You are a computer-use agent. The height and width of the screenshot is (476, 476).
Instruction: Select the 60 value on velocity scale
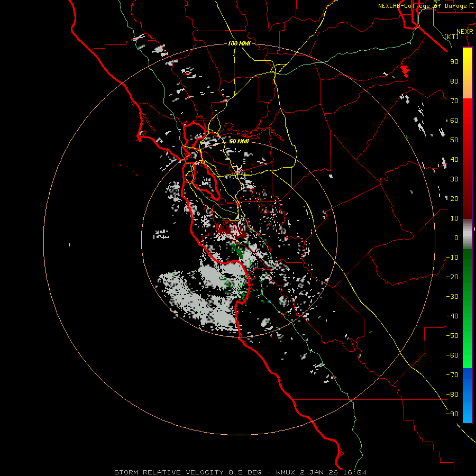454,120
